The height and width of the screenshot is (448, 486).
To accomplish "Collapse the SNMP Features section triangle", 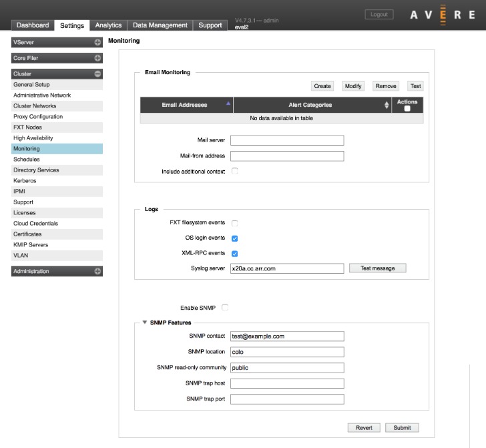I will tap(145, 322).
